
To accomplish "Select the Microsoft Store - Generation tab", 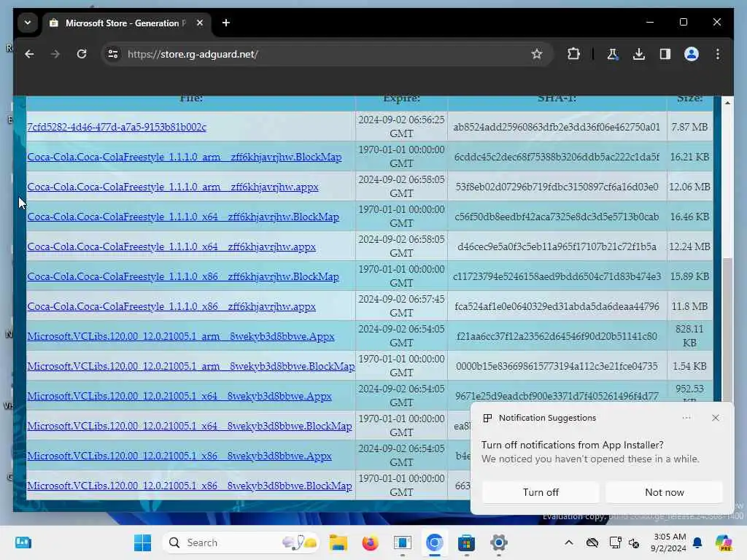I will [x=127, y=23].
